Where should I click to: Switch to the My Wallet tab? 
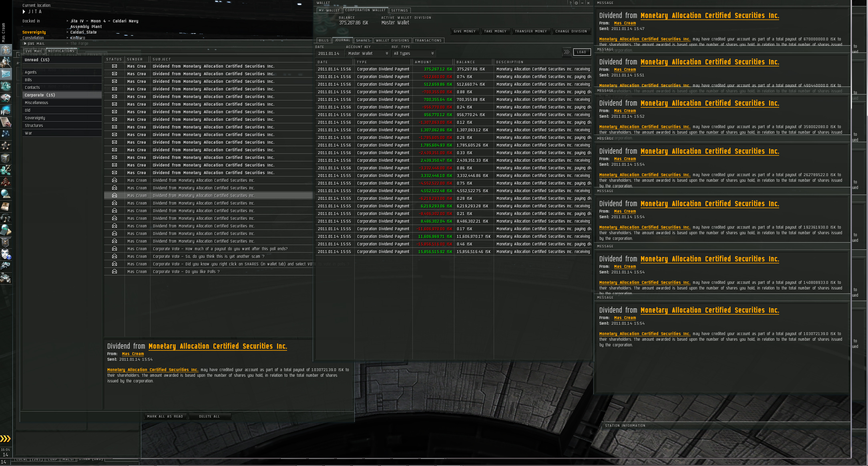329,10
